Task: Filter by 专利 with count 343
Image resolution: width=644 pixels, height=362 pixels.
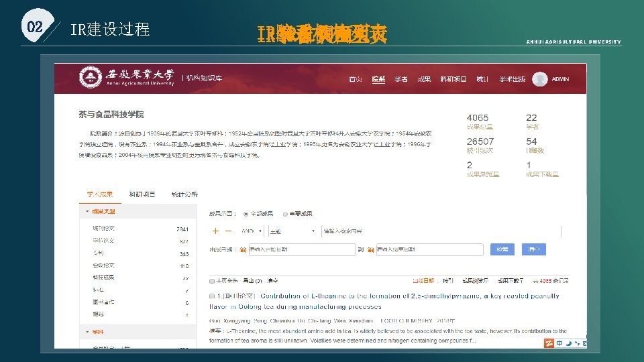Action: click(x=140, y=253)
